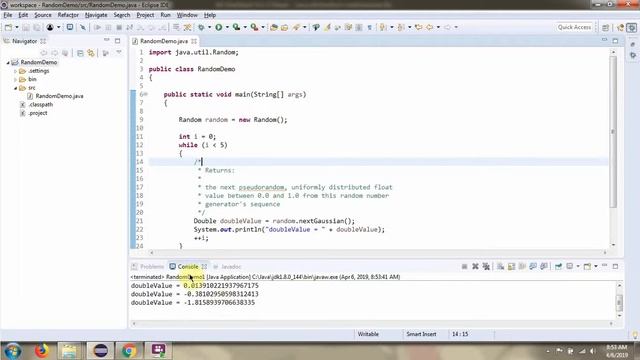Expand the .settings folder

[16, 71]
